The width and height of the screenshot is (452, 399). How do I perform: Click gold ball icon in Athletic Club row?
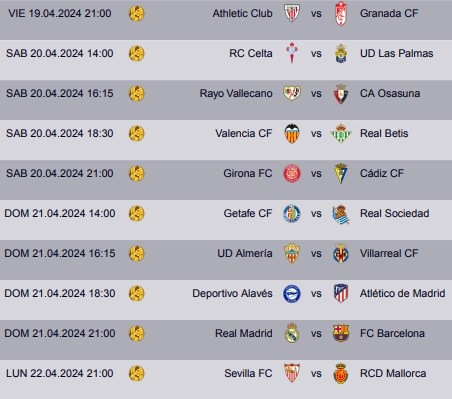click(x=136, y=14)
